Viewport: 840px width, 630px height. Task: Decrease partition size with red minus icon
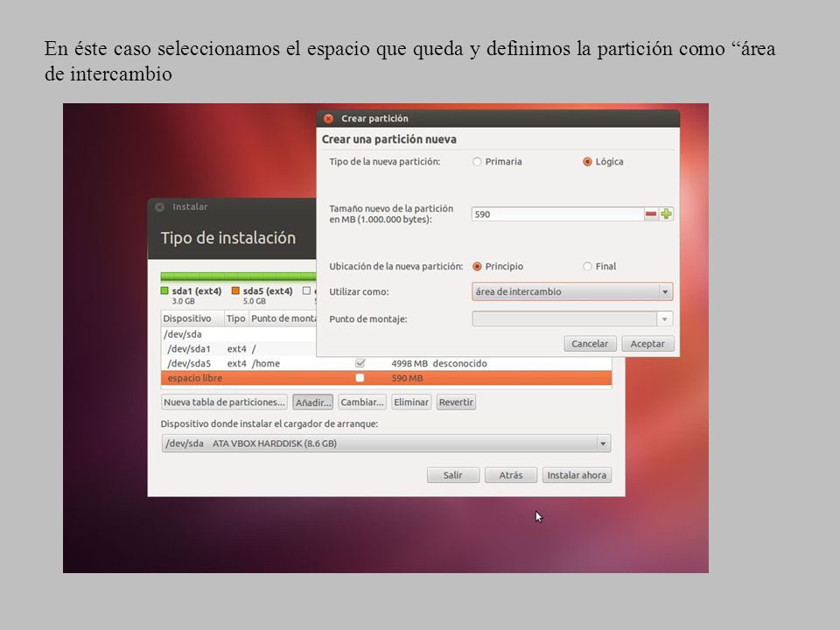point(651,214)
